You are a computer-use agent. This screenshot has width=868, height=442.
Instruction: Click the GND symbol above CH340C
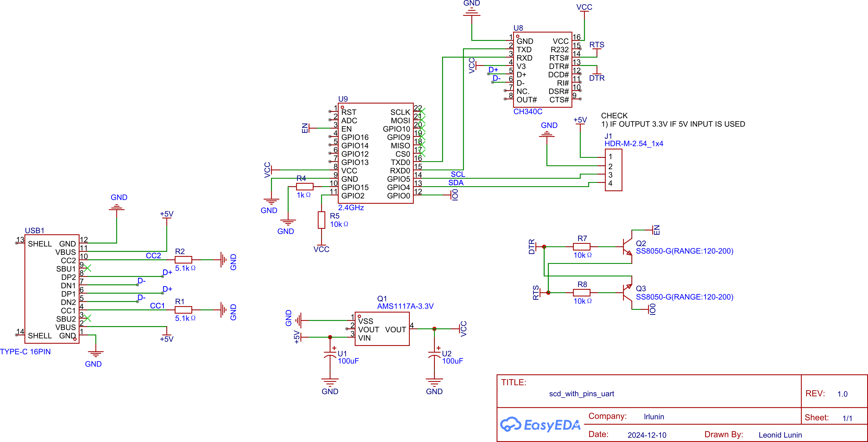coord(471,13)
